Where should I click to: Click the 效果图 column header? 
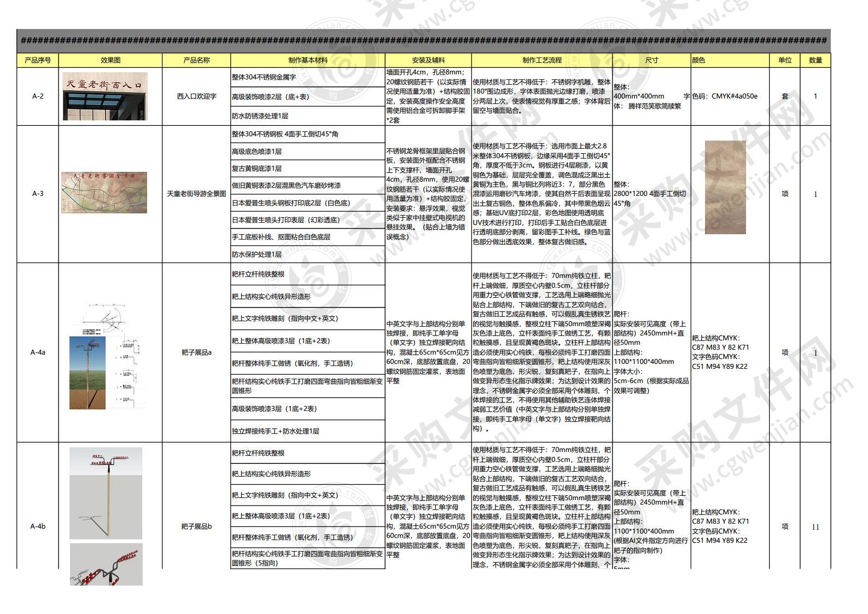tap(110, 60)
